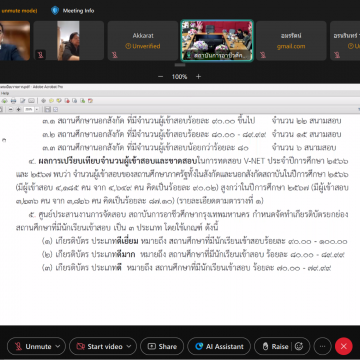Open the reactions smiley icon
360x360 pixels.
(x=299, y=347)
